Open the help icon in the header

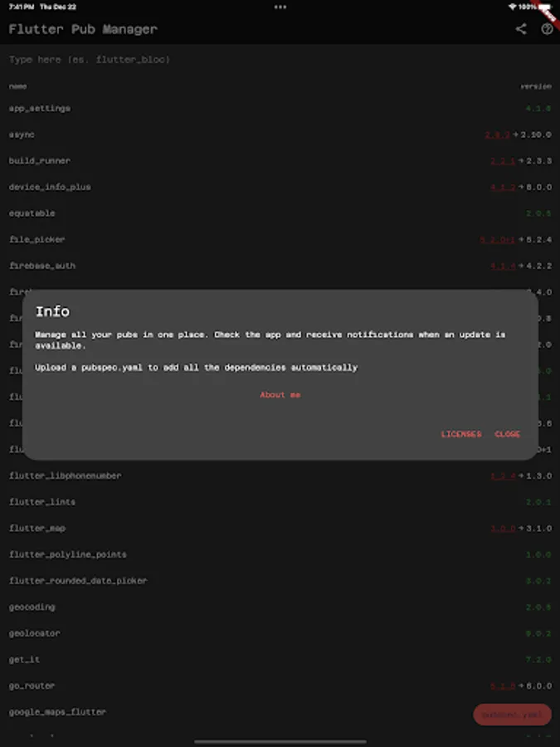coord(547,29)
